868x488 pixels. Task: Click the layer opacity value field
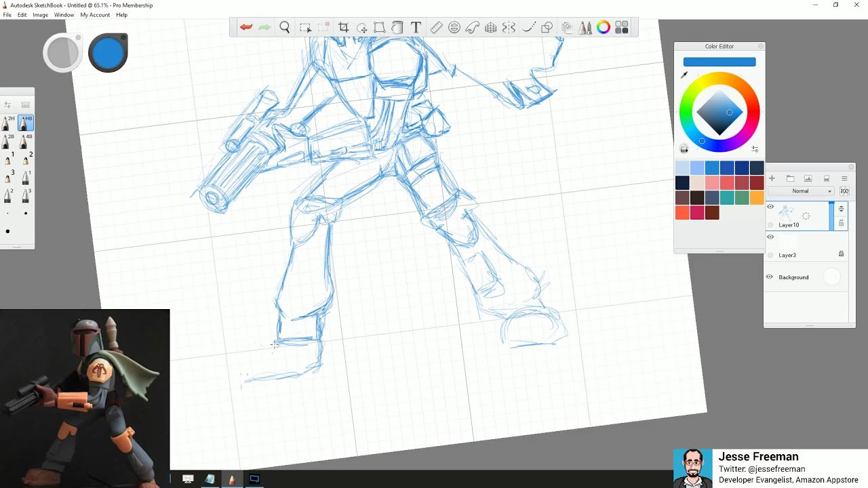click(844, 190)
